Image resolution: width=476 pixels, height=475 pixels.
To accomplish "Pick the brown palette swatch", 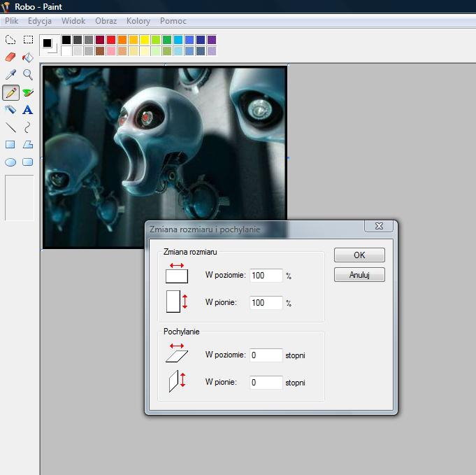I will coord(100,51).
